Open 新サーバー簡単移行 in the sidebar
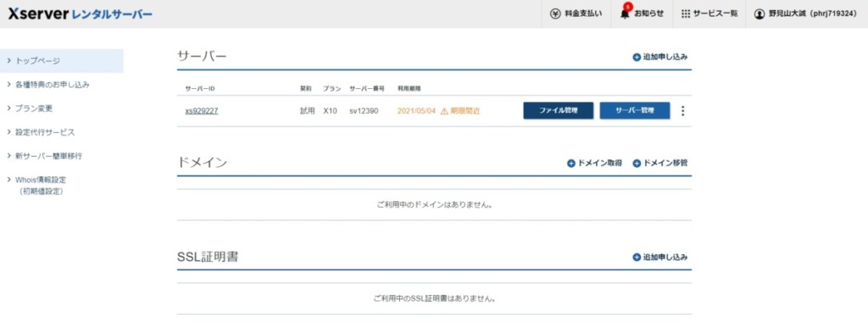Viewport: 868px width, 329px height. point(48,156)
